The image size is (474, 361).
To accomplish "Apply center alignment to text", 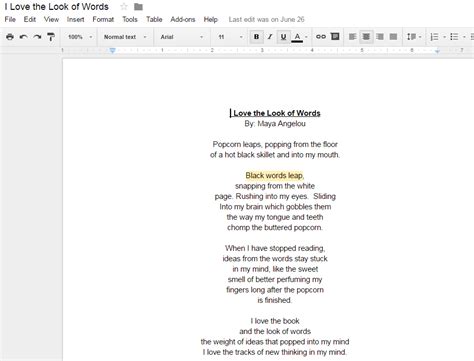I will [x=366, y=37].
